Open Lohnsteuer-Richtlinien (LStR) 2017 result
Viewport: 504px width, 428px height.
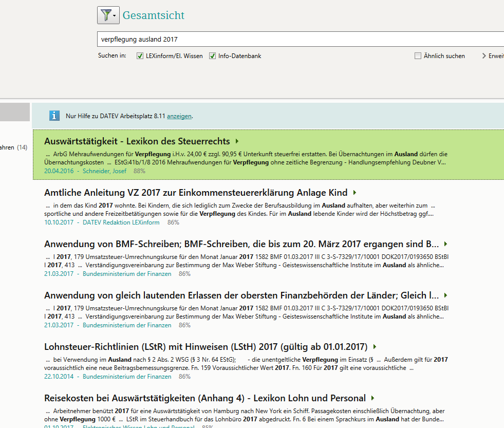pyautogui.click(x=206, y=347)
